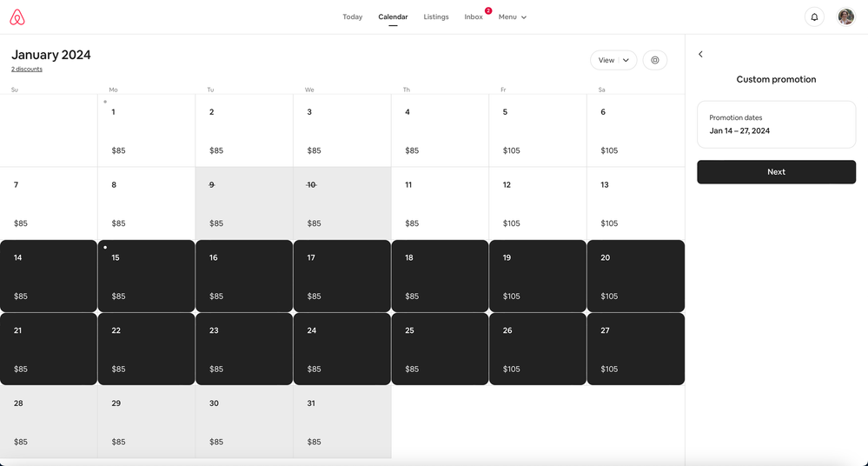Click the calendar settings icon
Image resolution: width=868 pixels, height=466 pixels.
(x=655, y=60)
